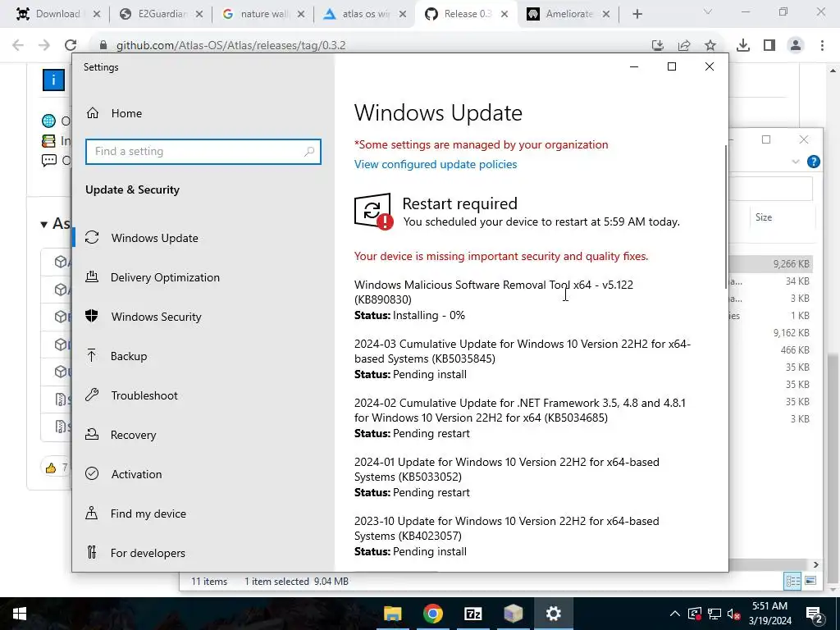Show hidden system tray icons

(x=675, y=614)
